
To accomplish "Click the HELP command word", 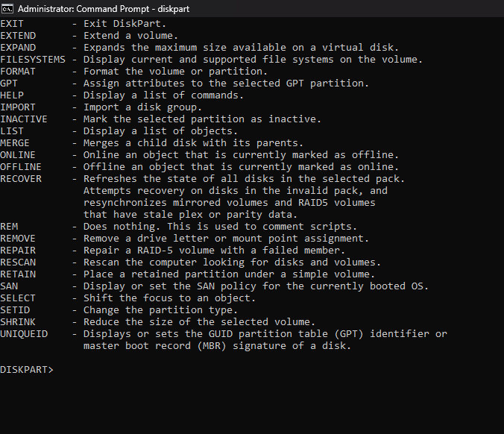I will (12, 95).
